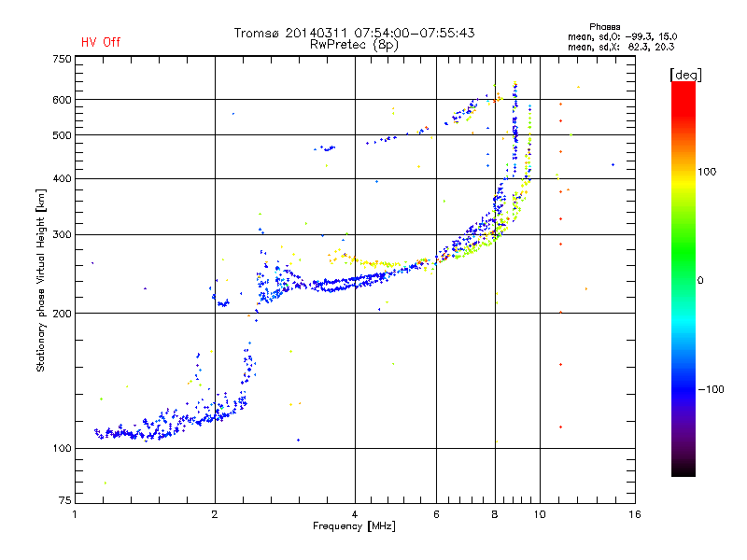Image resolution: width=747 pixels, height=560 pixels.
Task: Click the x-axis '10' tick label
Action: (540, 514)
